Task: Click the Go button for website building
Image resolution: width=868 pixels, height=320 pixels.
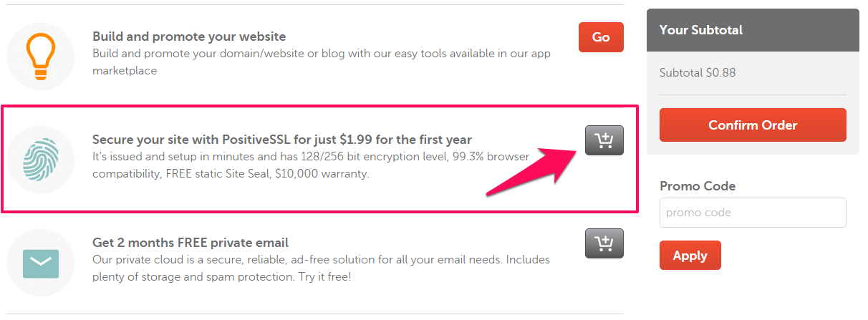Action: click(x=601, y=37)
